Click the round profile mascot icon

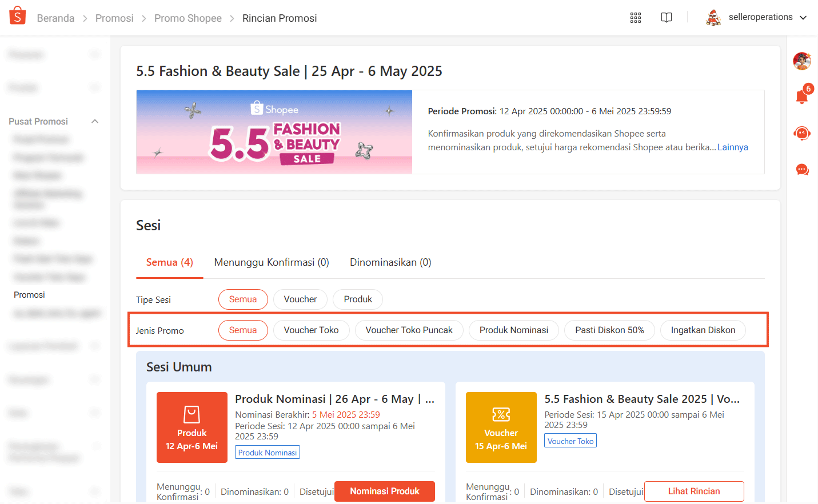pos(802,61)
